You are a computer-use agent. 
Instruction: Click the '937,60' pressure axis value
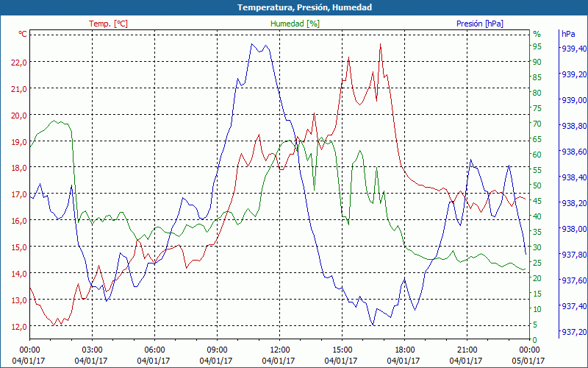pyautogui.click(x=574, y=281)
